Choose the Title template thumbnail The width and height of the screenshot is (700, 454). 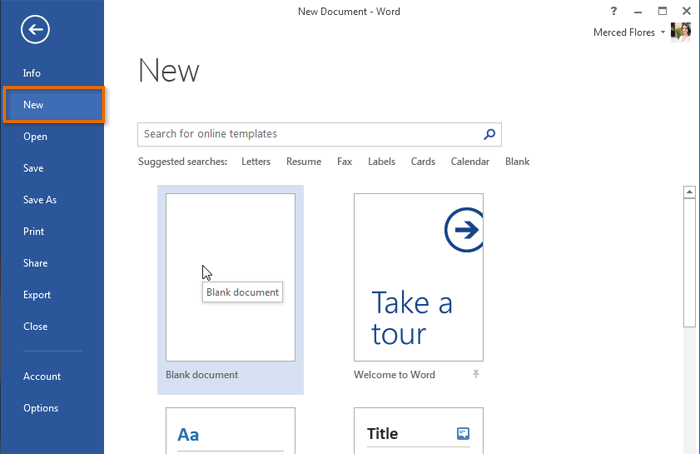tap(418, 432)
